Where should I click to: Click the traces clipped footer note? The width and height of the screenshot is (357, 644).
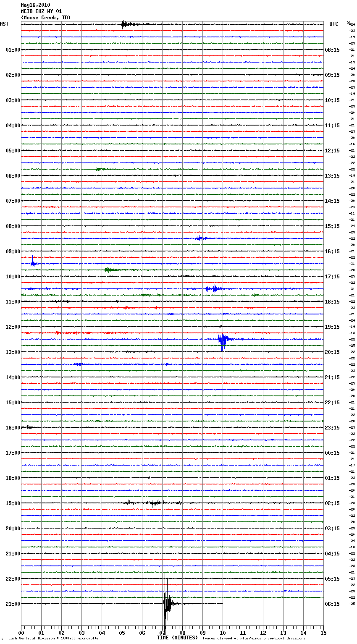coord(254,639)
